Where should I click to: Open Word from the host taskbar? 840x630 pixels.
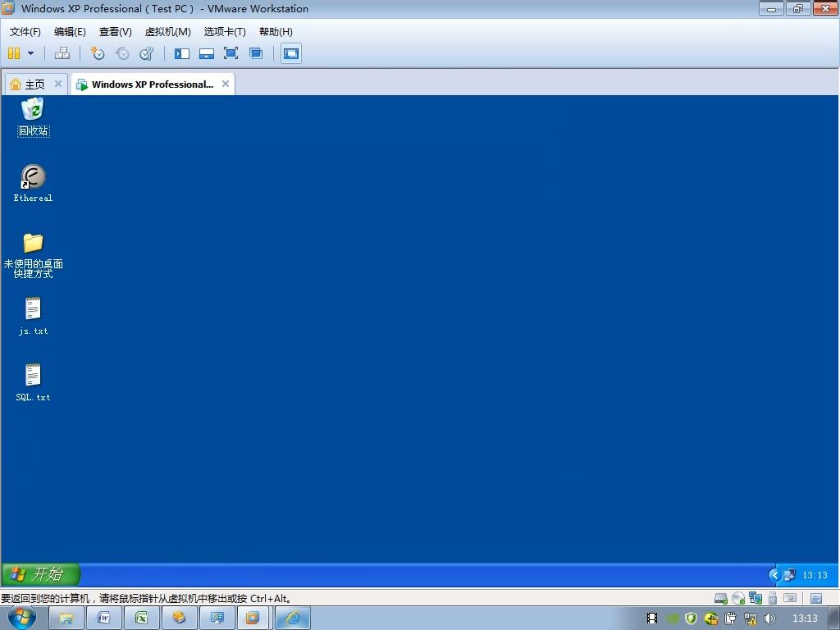[x=104, y=619]
